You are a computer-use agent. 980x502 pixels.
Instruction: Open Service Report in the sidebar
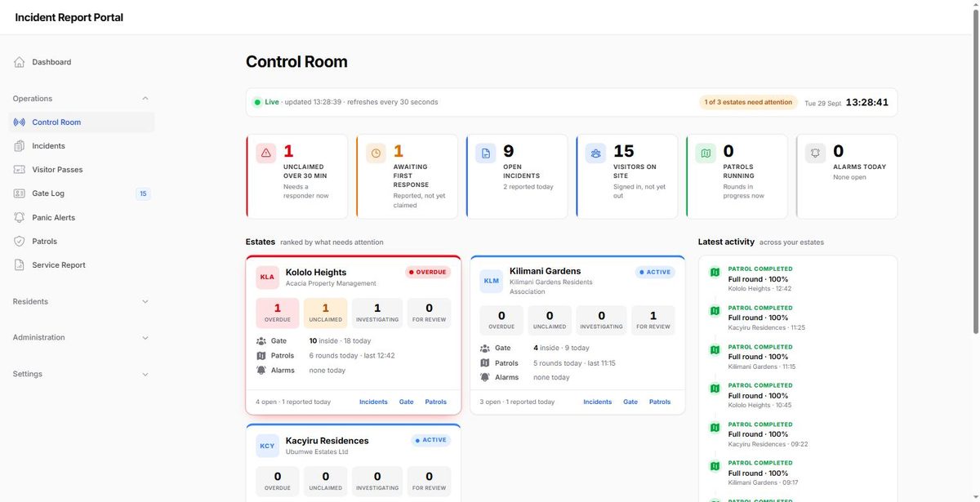(82, 265)
